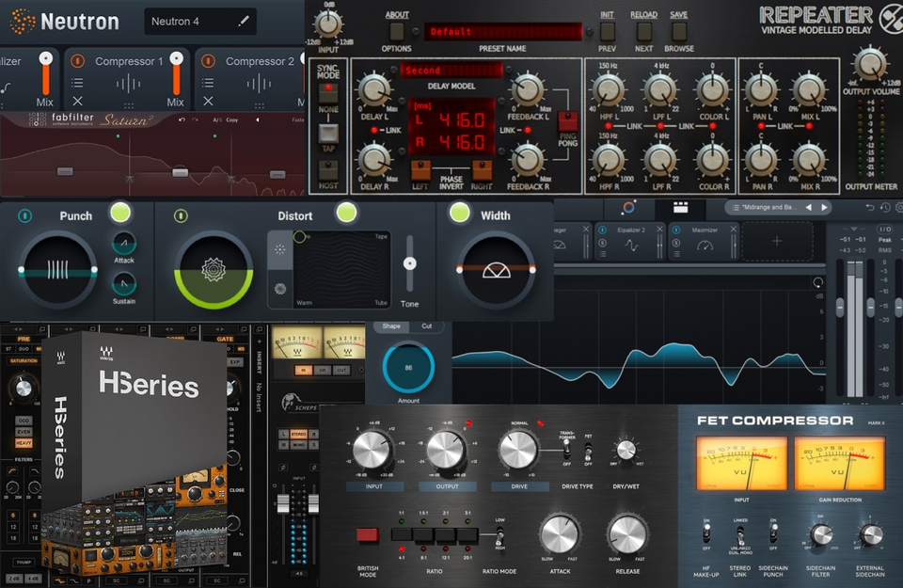Switch to the Cut tab
Screen dimensions: 903x588
pos(427,326)
